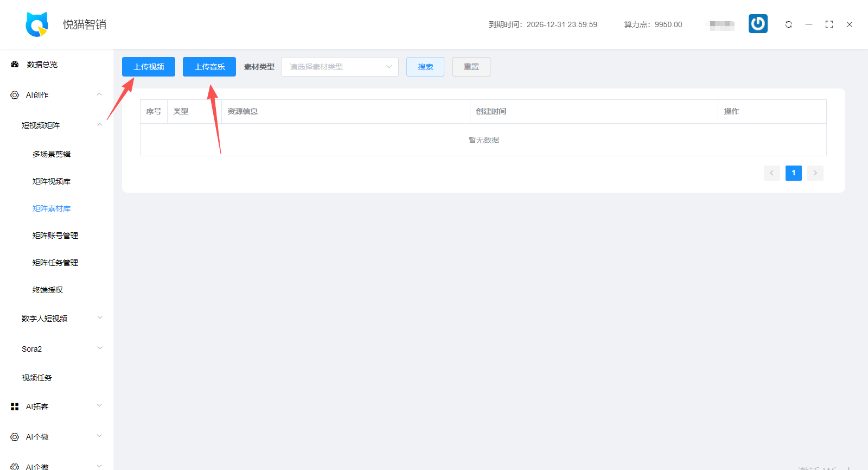Select 矩阵视频库 in sidebar
Image resolution: width=868 pixels, height=470 pixels.
click(52, 181)
